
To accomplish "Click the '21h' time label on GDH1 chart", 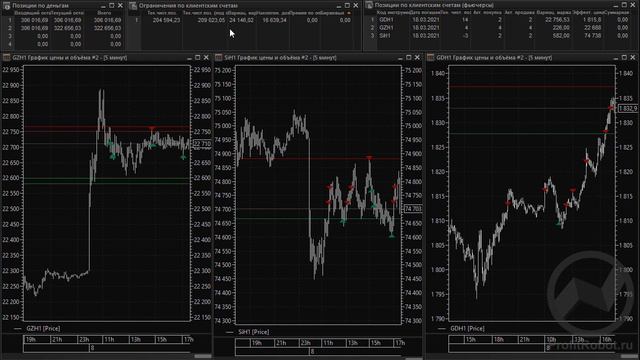I will (524, 340).
